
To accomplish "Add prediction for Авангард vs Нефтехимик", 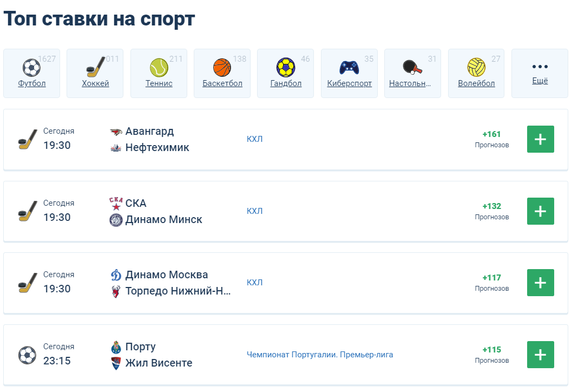I will [x=541, y=139].
